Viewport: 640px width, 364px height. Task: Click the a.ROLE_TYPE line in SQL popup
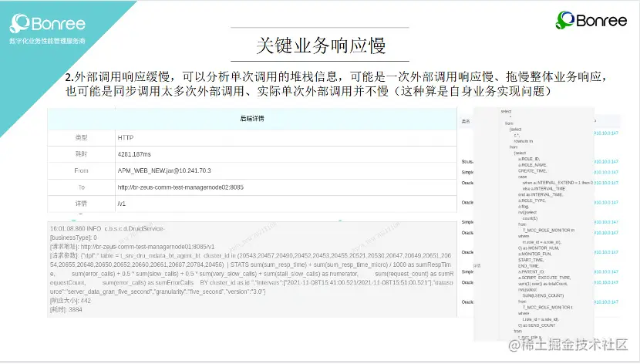pyautogui.click(x=532, y=201)
